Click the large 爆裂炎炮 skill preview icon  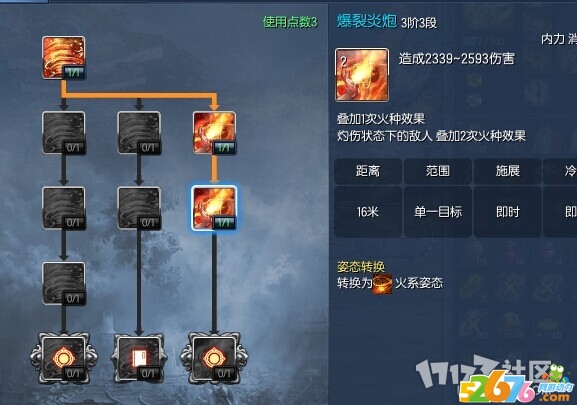tap(362, 75)
